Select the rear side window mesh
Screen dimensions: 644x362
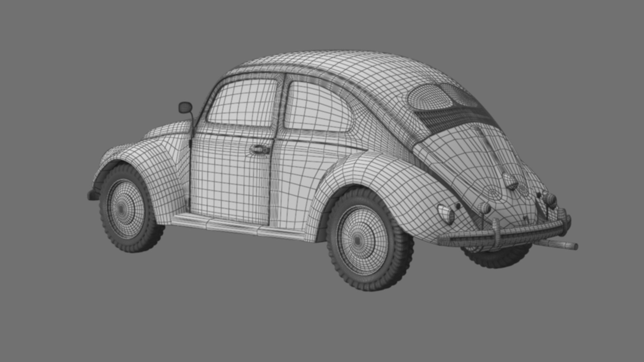coord(318,107)
